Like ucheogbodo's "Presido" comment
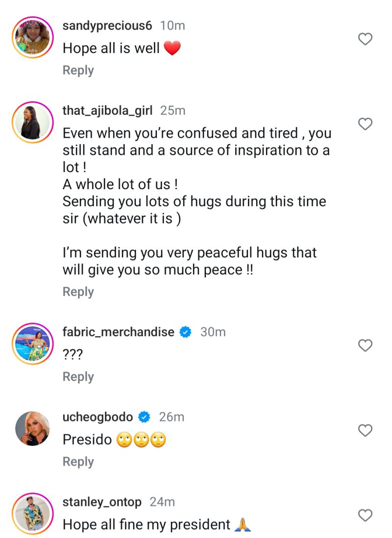The height and width of the screenshot is (538, 392). [x=366, y=430]
